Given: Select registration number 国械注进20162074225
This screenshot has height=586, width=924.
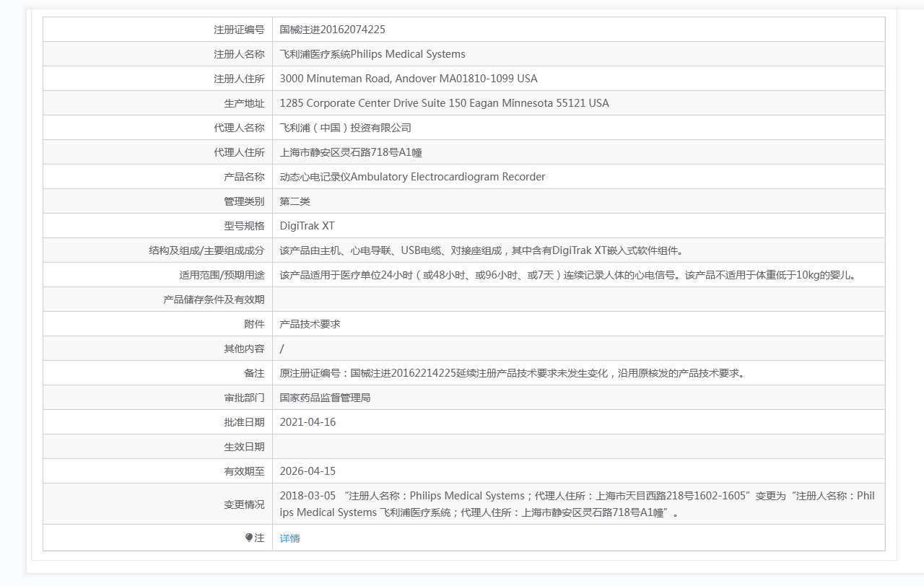Looking at the screenshot, I should pyautogui.click(x=332, y=30).
